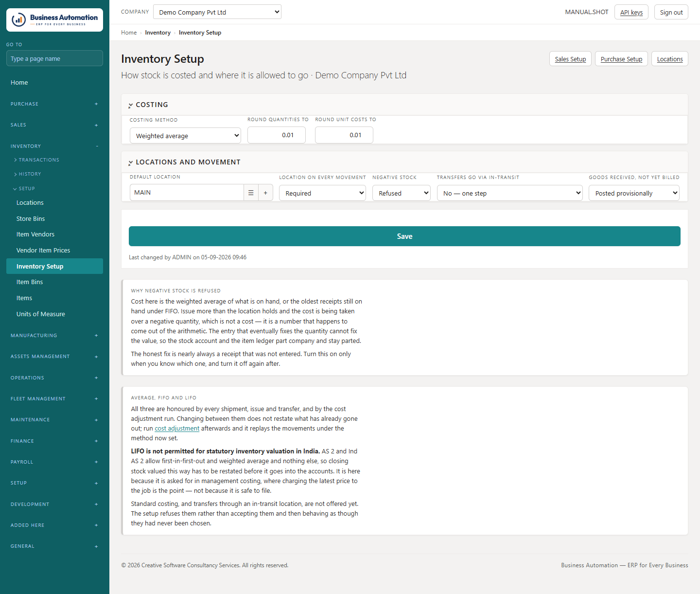Click the Go To page name search box
This screenshot has height=594, width=700.
coord(54,58)
